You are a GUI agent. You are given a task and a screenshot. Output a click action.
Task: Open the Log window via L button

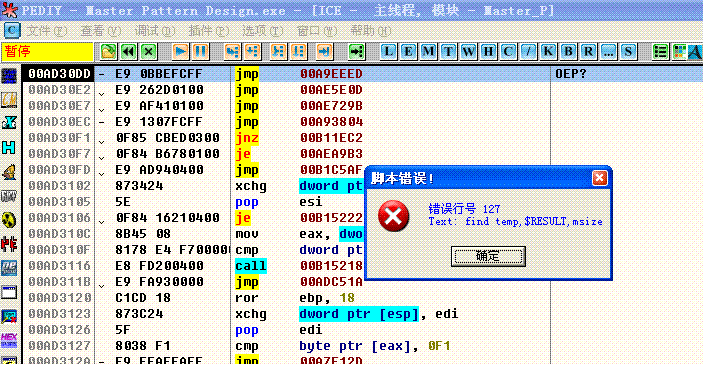(x=388, y=52)
